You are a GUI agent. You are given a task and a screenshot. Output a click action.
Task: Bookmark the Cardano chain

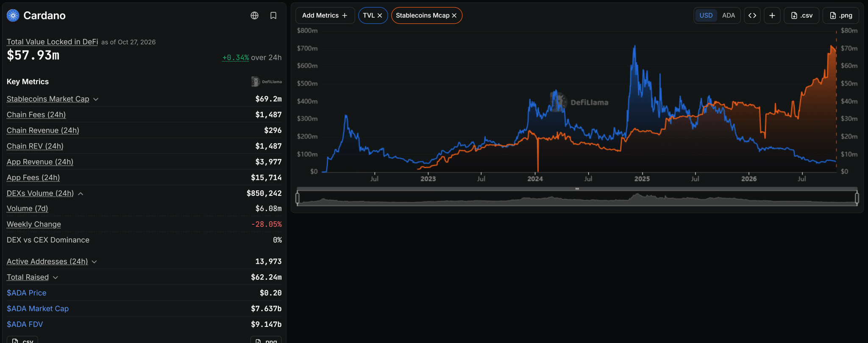click(273, 16)
